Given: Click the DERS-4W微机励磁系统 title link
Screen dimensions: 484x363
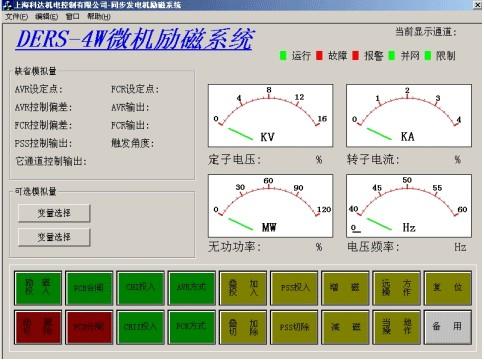Looking at the screenshot, I should tap(135, 39).
